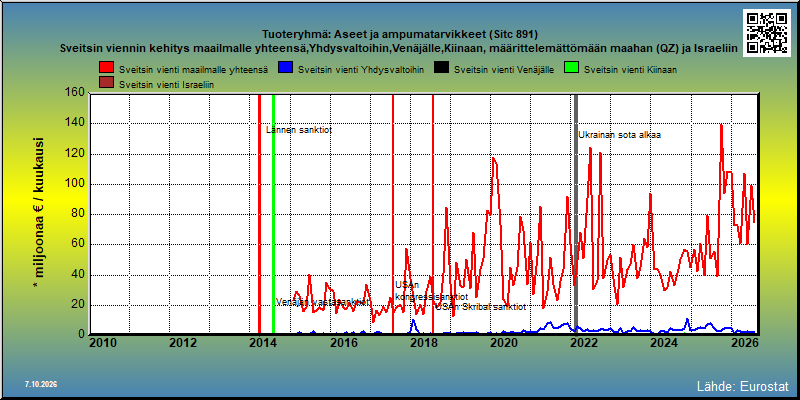Click the 'USAn kongressisanktiot' annotation
Screen dimensions: 800x400
[431, 290]
